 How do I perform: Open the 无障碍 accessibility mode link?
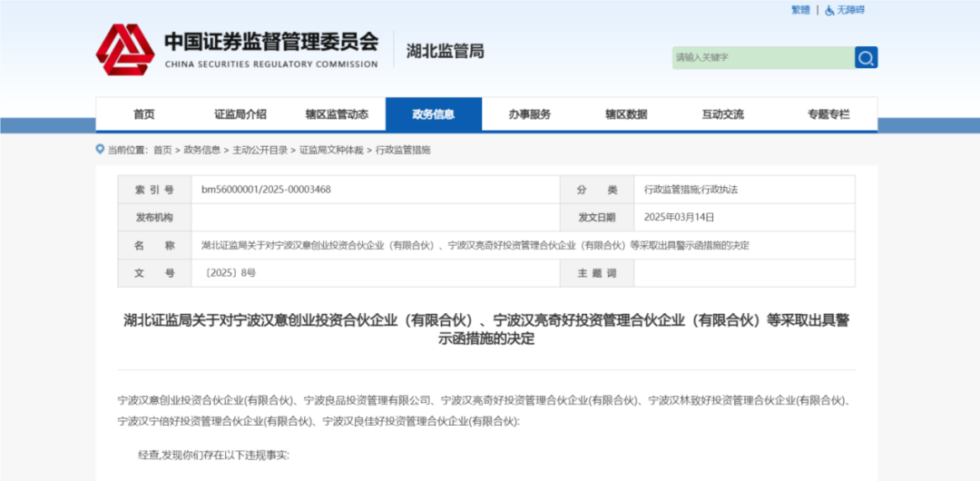tap(850, 10)
